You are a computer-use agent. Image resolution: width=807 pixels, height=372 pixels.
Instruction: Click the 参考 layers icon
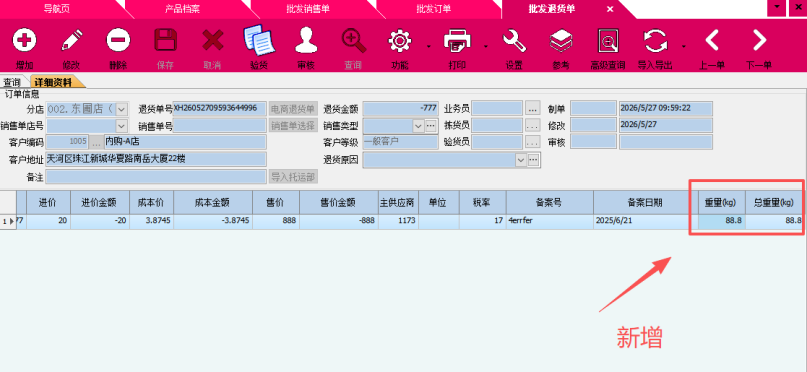[561, 40]
